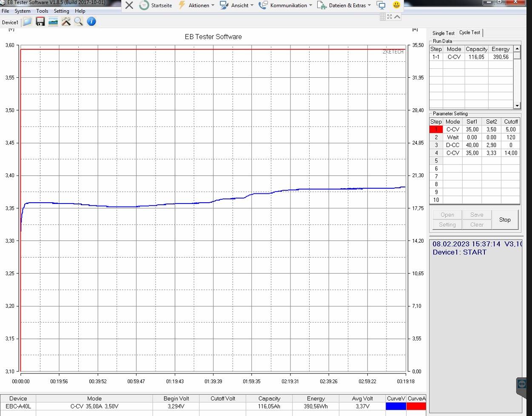Click the Device1 label in the toolbar

coord(10,23)
